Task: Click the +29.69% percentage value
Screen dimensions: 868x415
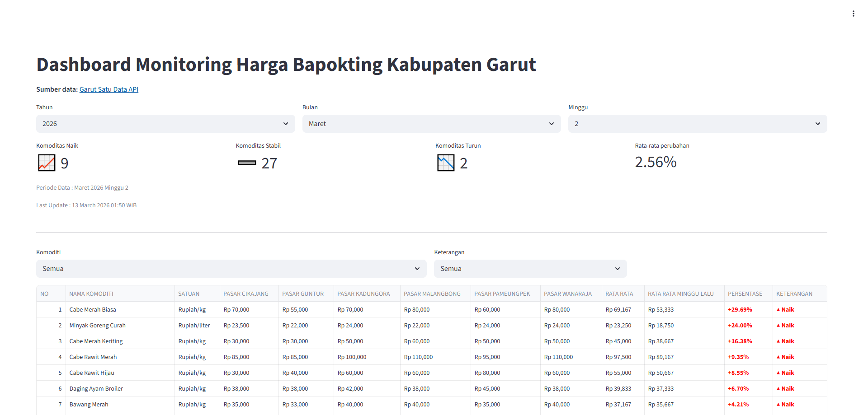Action: tap(740, 310)
